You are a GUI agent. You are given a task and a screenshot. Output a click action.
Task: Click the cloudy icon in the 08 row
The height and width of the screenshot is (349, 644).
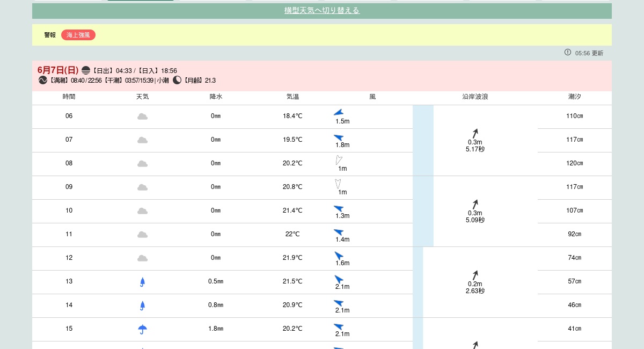(142, 164)
